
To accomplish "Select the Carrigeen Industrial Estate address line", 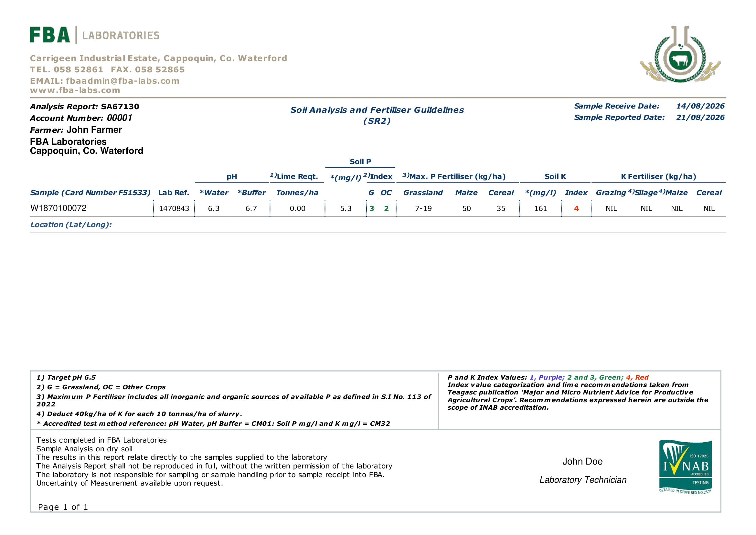I will (158, 58).
